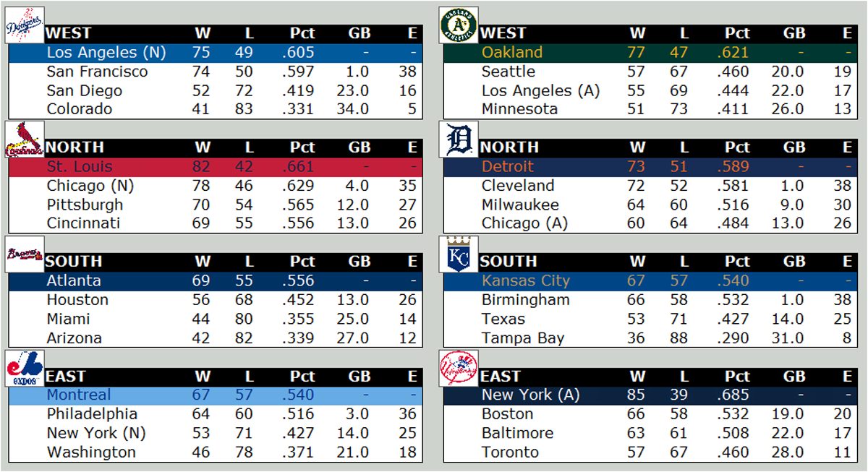The width and height of the screenshot is (868, 472).
Task: Select the Chicago (N) team row
Action: (x=90, y=186)
